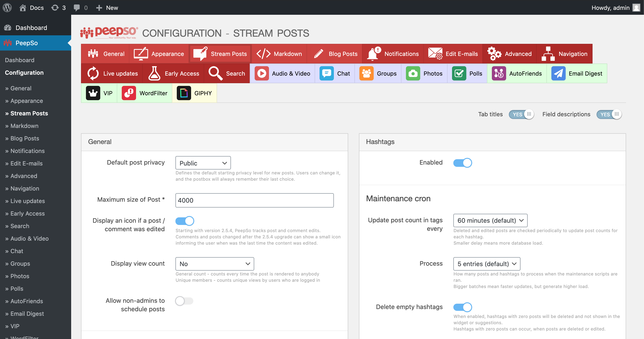Click the updates refresh icon
This screenshot has height=339, width=644.
[x=55, y=8]
